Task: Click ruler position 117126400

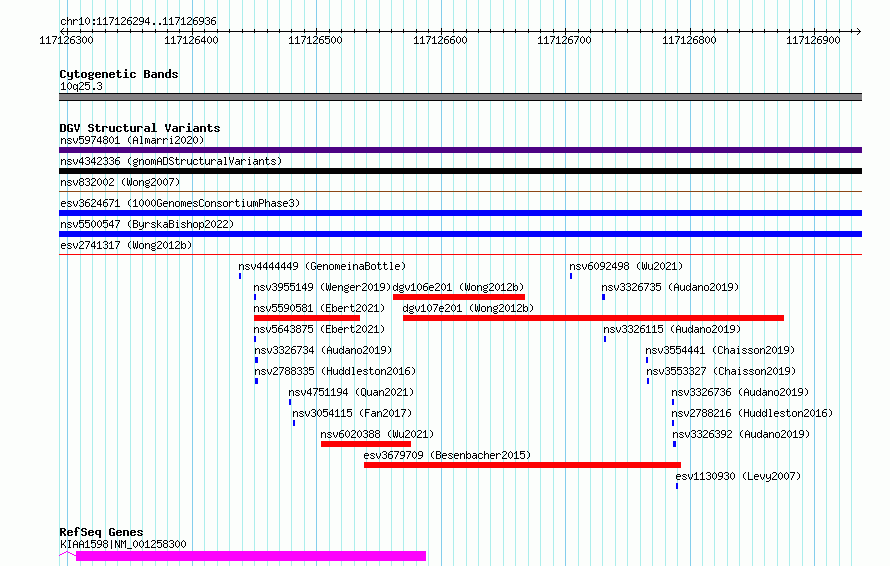Action: click(191, 40)
